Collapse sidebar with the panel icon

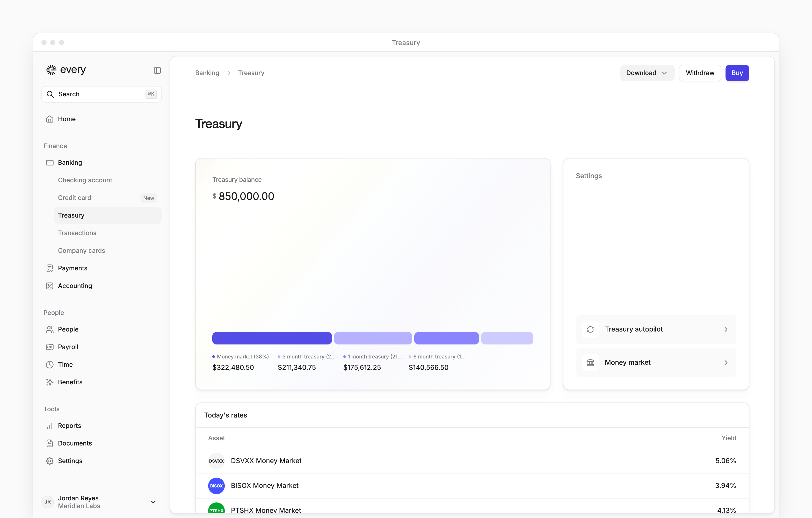tap(157, 70)
